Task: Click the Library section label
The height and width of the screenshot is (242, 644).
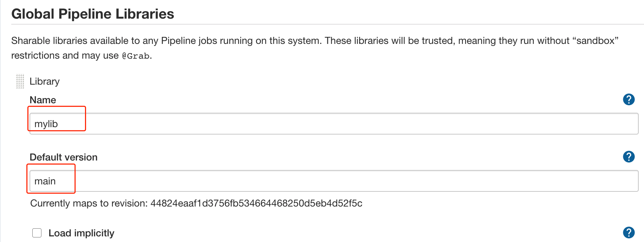Action: pyautogui.click(x=45, y=81)
